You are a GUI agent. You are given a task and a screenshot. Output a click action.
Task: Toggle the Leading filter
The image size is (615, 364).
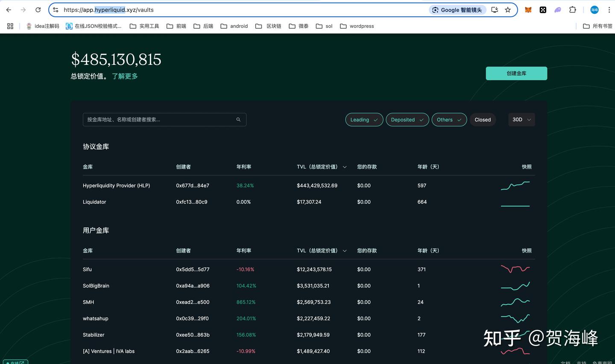pyautogui.click(x=364, y=120)
